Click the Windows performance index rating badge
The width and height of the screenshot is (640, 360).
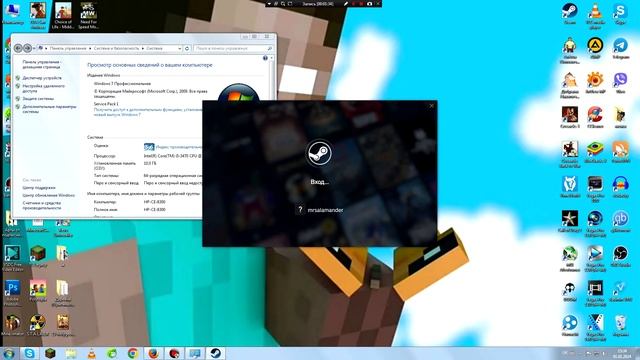[x=149, y=147]
